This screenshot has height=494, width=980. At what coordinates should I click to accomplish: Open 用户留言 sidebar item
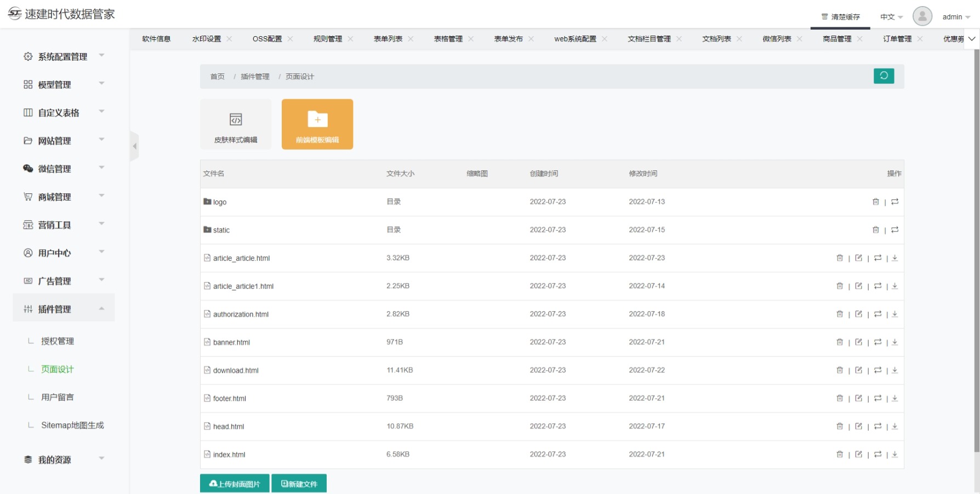(58, 397)
